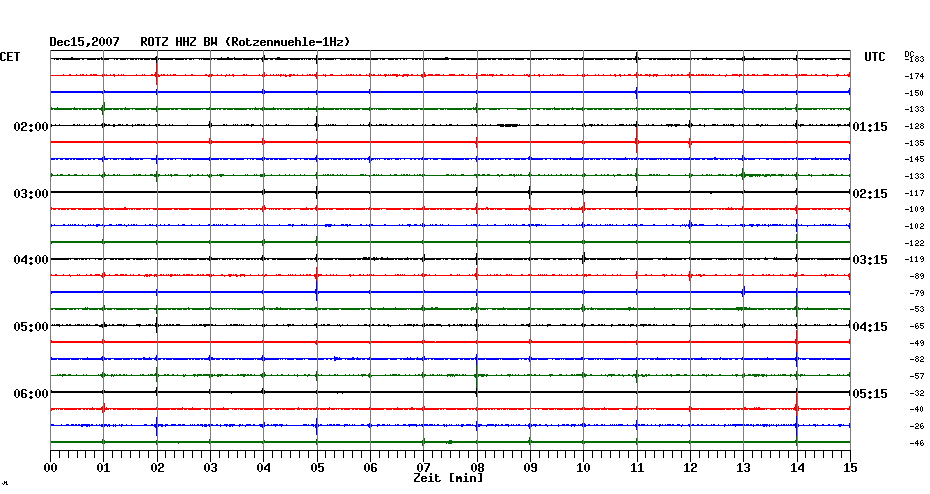Click the DC offset value -82
This screenshot has width=930, height=494.
916,359
